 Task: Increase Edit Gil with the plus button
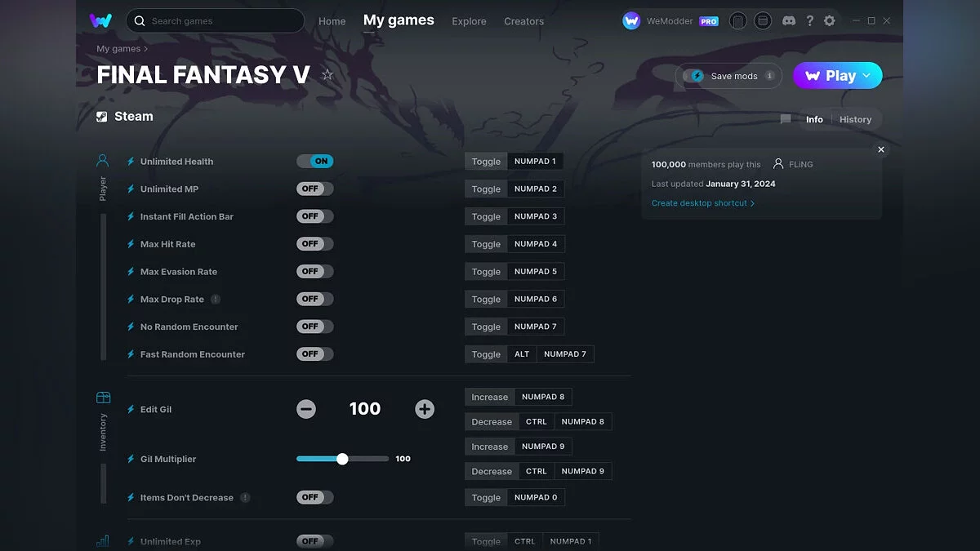425,409
